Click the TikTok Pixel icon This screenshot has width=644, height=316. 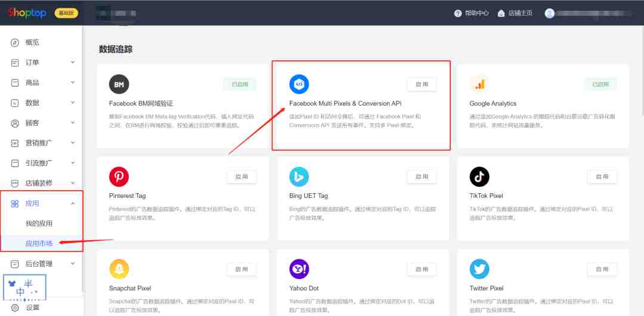point(479,176)
